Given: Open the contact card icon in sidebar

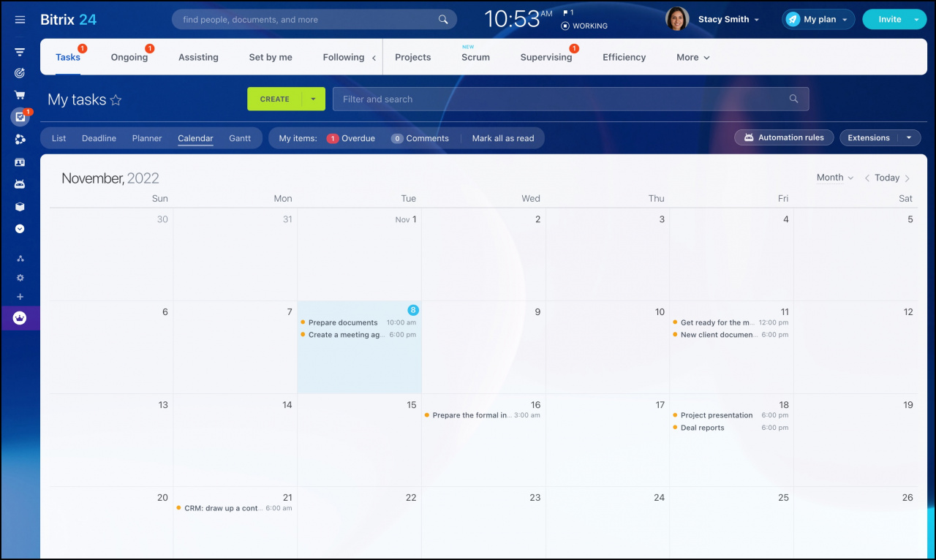Looking at the screenshot, I should tap(20, 162).
